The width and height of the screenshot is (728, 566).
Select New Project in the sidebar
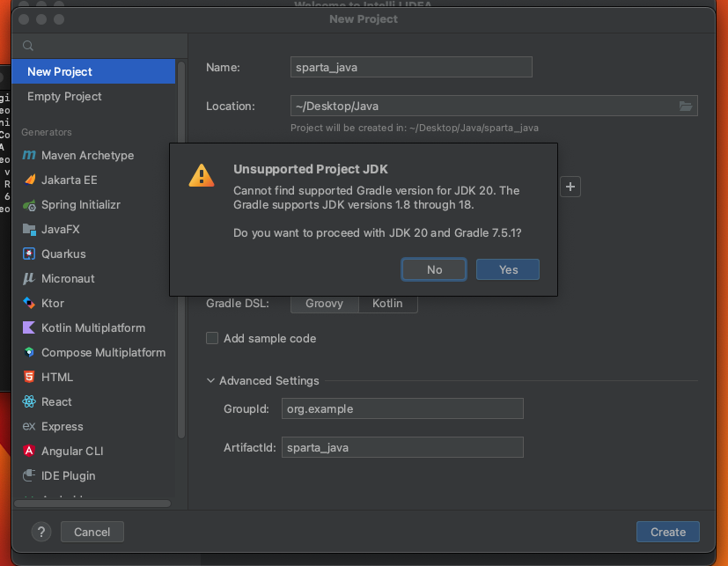[x=93, y=71]
